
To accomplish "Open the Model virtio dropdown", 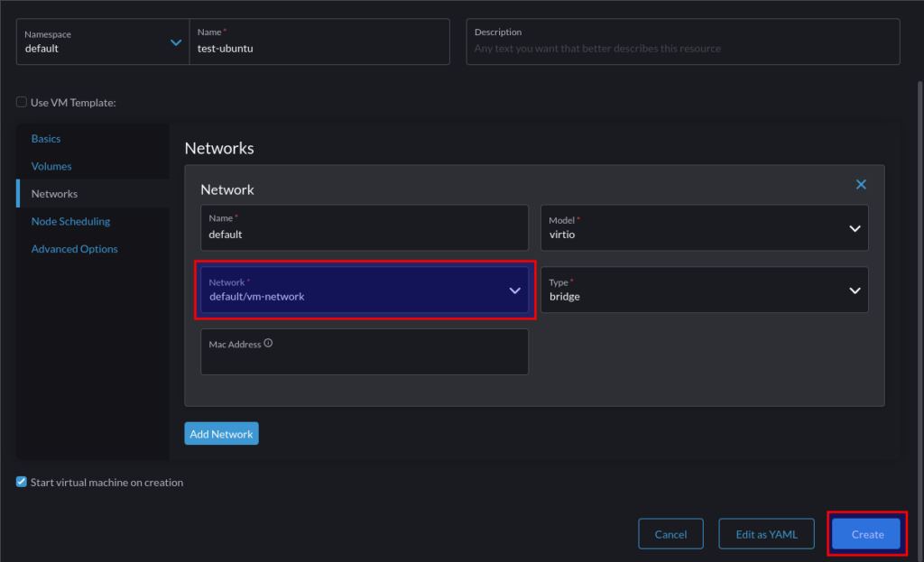I will click(704, 227).
